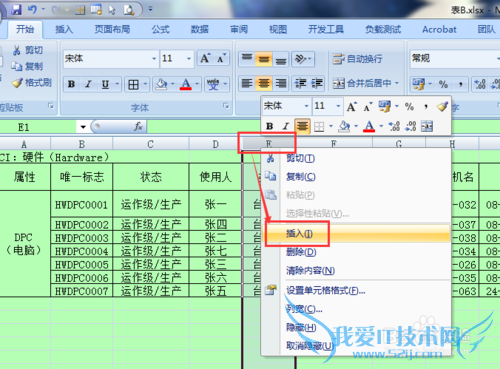This screenshot has width=500, height=369.
Task: Click the accounting number format icon in ribbon
Action: (418, 84)
